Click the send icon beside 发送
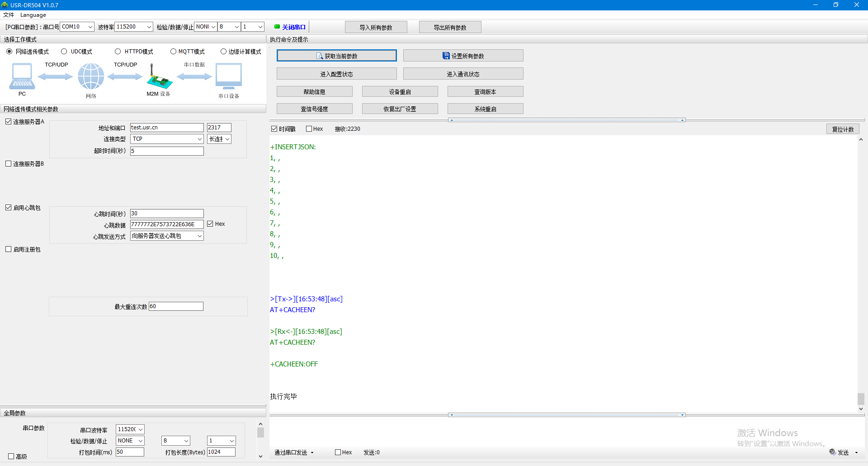 832,452
